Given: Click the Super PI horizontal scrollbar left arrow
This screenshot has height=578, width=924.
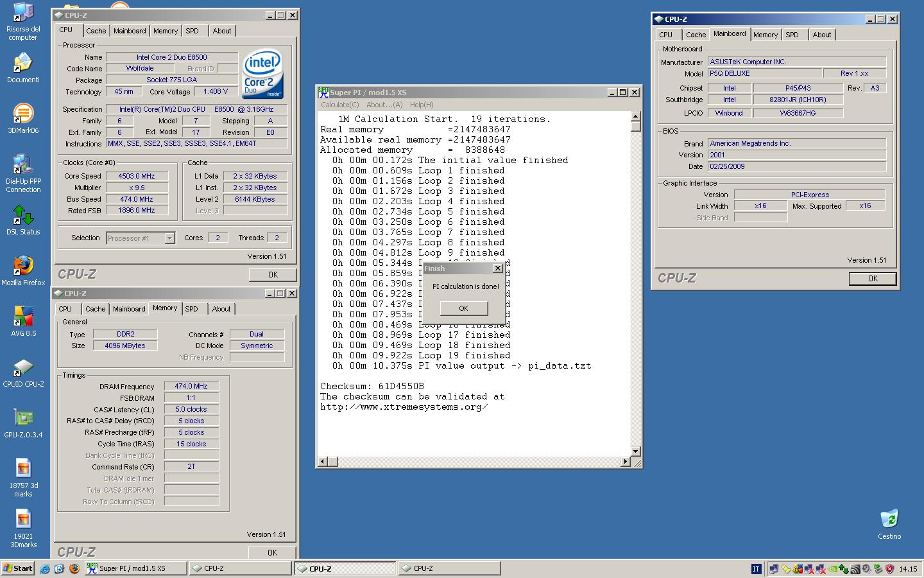Looking at the screenshot, I should coord(323,461).
